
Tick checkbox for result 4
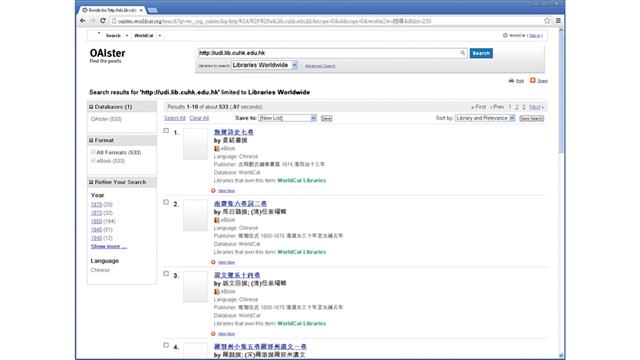click(166, 345)
